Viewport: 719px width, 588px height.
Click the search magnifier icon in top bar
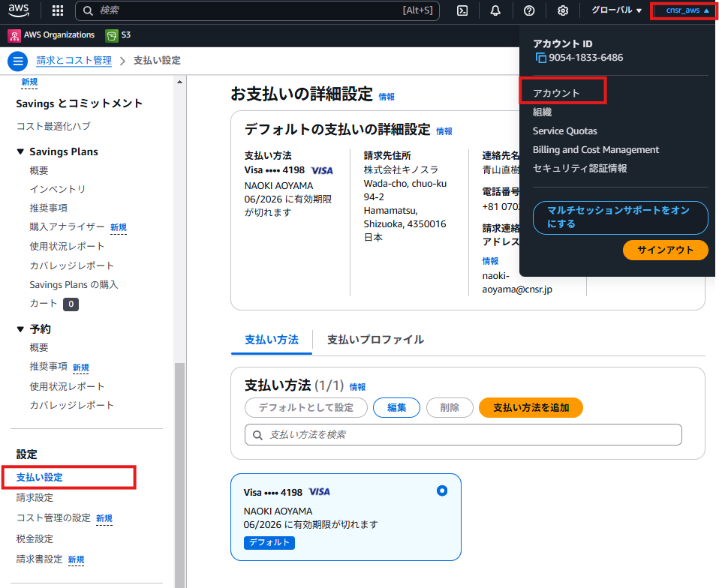[x=88, y=10]
